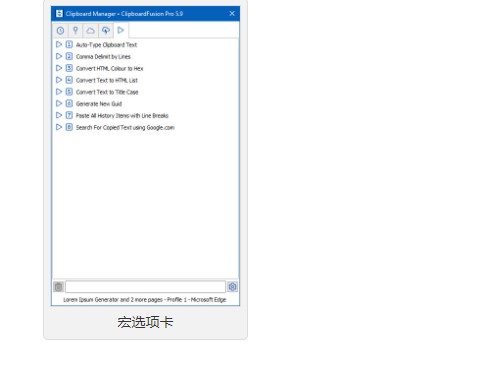Click hotkey number 5 icon

(69, 92)
